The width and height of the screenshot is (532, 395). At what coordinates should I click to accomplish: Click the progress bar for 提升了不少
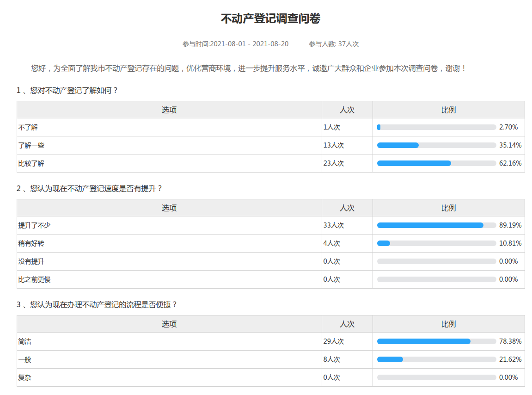point(436,225)
